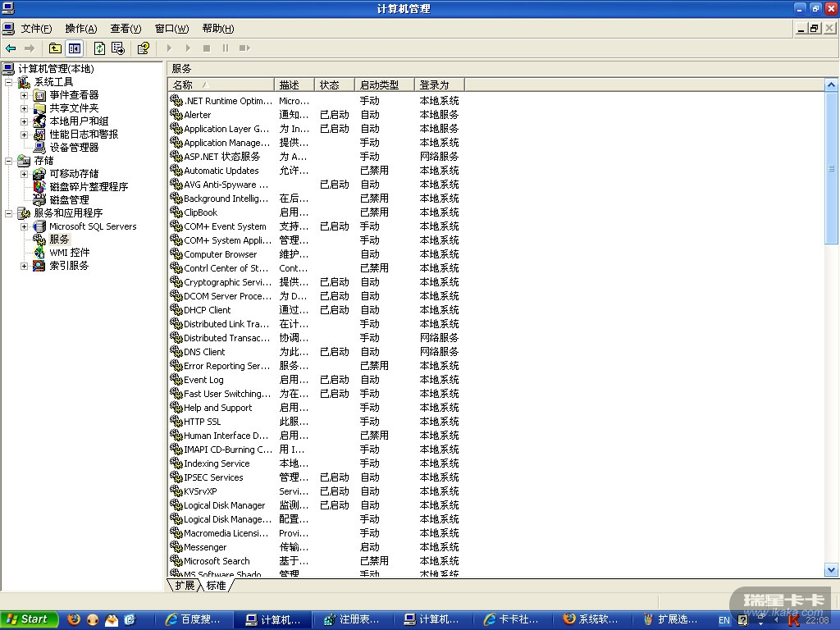The image size is (840, 630).
Task: Click the Stop service square icon
Action: click(206, 48)
